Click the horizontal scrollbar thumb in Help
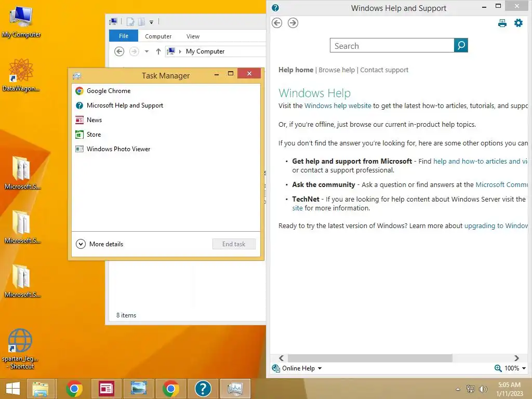The image size is (532, 399). pos(370,358)
